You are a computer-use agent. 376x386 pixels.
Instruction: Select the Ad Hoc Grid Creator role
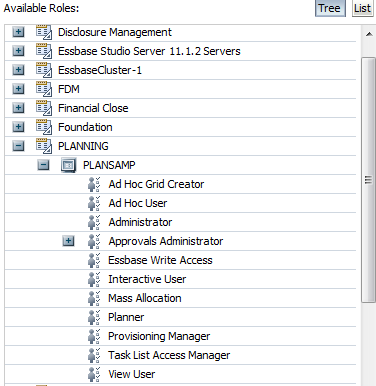tap(156, 184)
